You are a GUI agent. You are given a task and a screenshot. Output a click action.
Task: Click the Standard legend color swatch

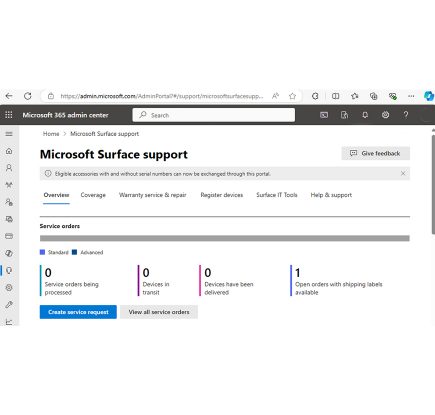click(42, 252)
